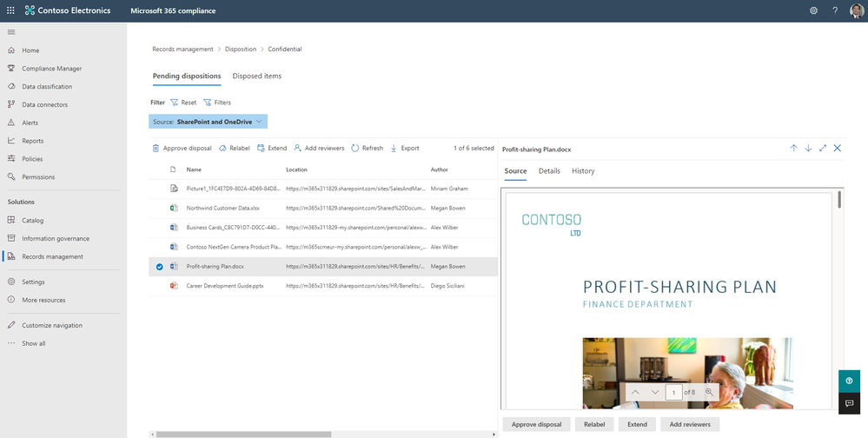Go to previous item with up arrow
The width and height of the screenshot is (868, 438).
tap(793, 149)
